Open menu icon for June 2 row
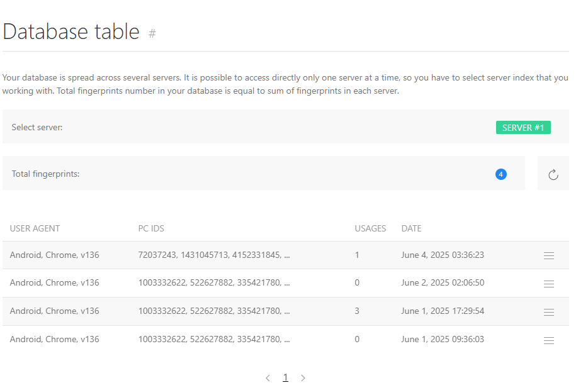 point(548,284)
